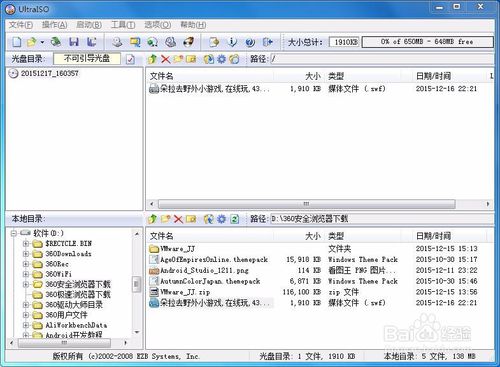Click blue gear icon in 本地目录 toolbar
This screenshot has width=500, height=367.
222,219
